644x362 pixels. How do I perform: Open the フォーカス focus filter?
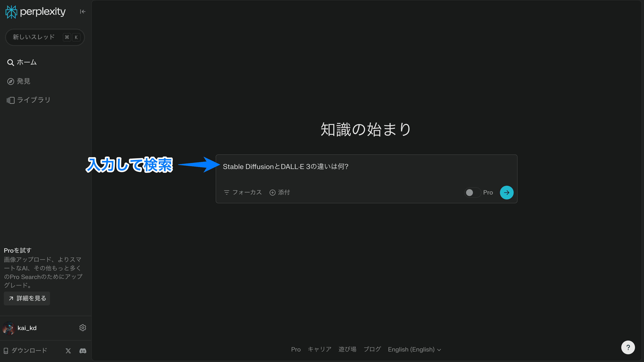point(243,192)
